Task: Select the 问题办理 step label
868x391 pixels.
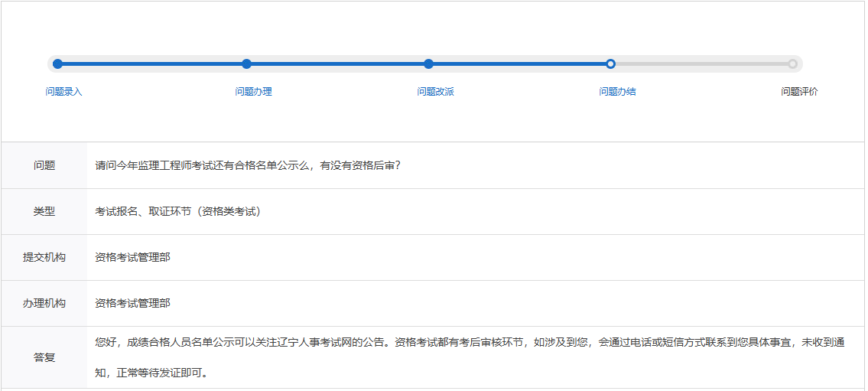Action: tap(254, 92)
